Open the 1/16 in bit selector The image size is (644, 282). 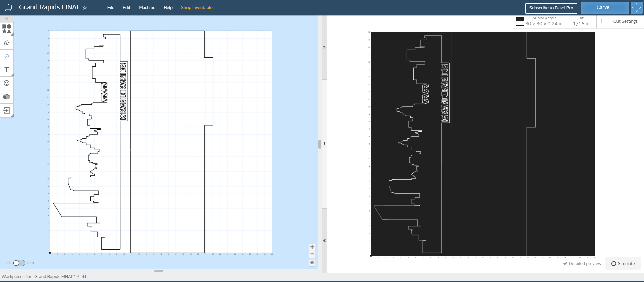point(581,21)
